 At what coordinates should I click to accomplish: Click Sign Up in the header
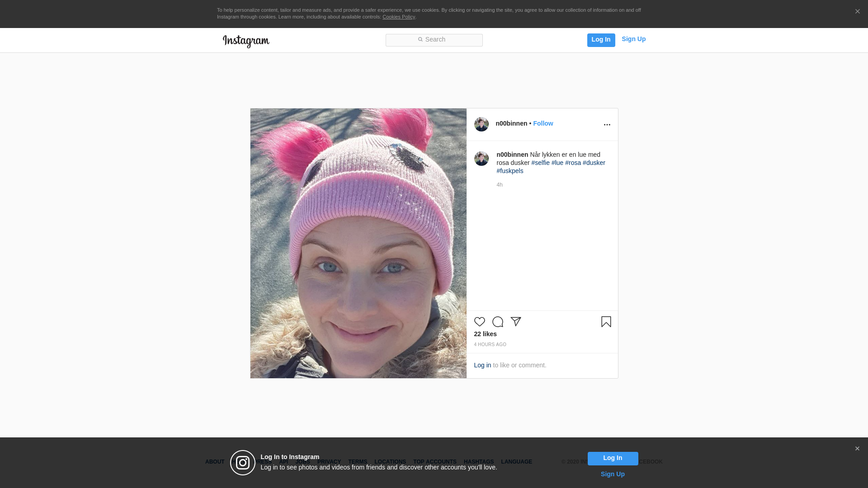pyautogui.click(x=633, y=39)
